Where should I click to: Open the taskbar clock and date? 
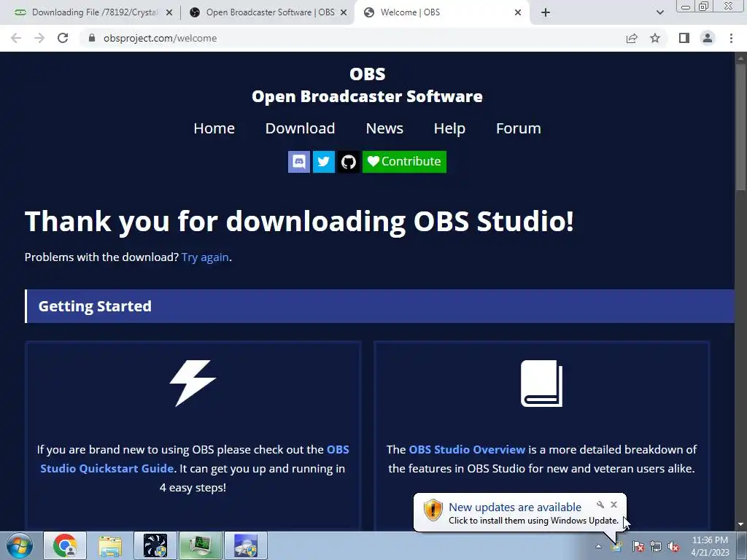click(710, 546)
